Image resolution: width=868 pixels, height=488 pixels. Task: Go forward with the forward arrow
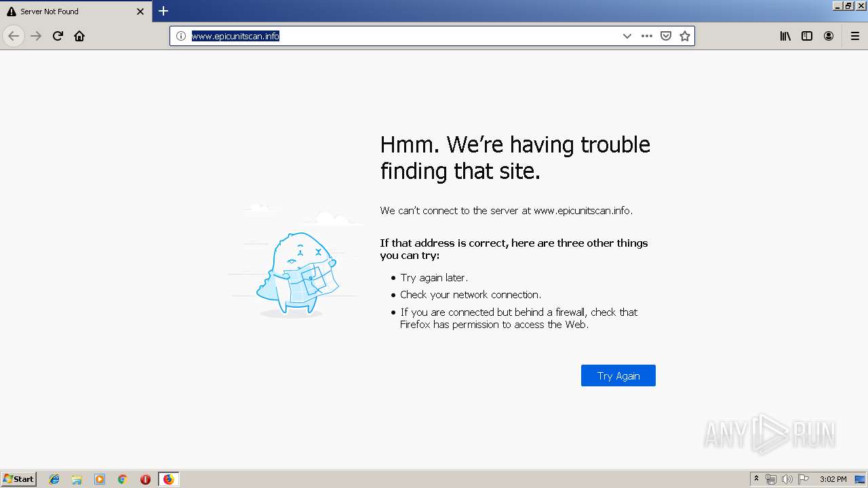[x=36, y=36]
